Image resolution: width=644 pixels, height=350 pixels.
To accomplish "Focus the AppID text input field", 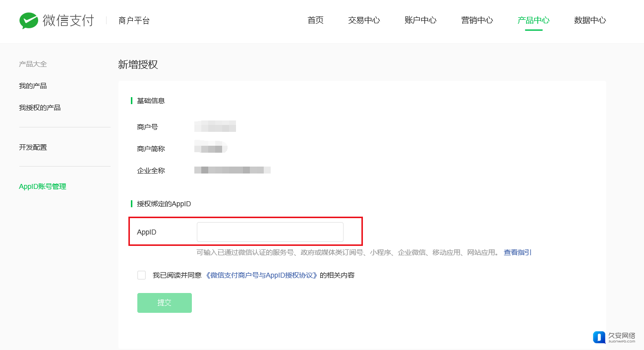I will (270, 232).
